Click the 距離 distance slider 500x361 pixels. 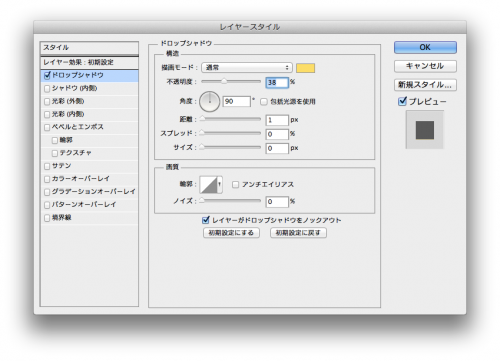coord(231,119)
